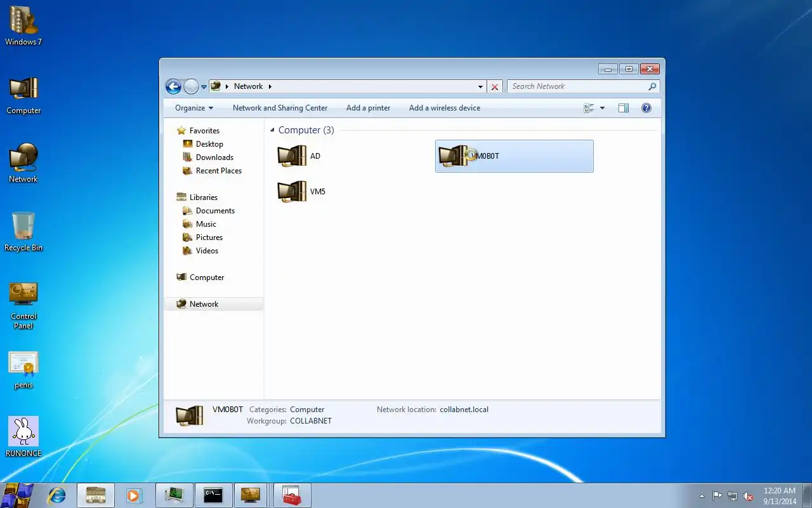Open Explorer Help via question mark icon
The image size is (812, 508).
pyautogui.click(x=646, y=108)
